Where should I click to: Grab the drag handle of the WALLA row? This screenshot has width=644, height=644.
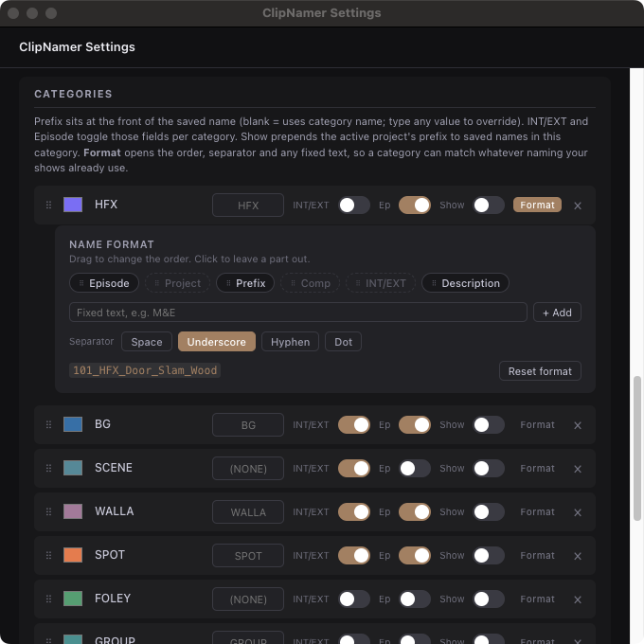click(48, 511)
